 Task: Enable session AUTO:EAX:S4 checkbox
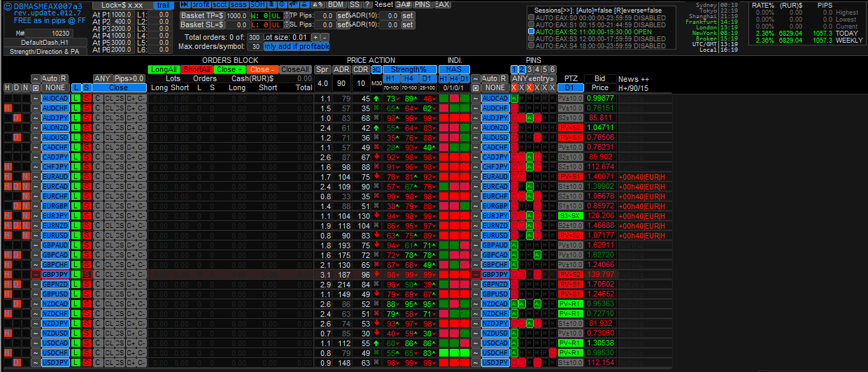(x=531, y=46)
